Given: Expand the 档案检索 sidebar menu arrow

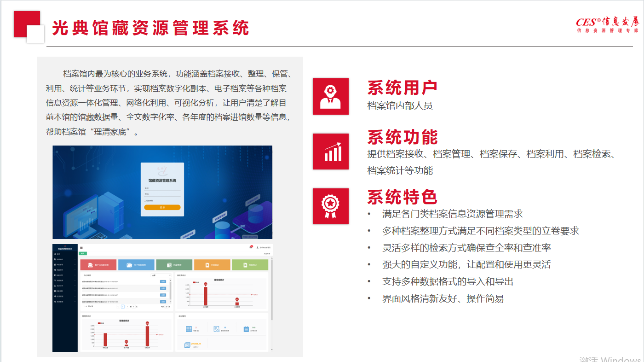Looking at the screenshot, I should tap(75, 280).
